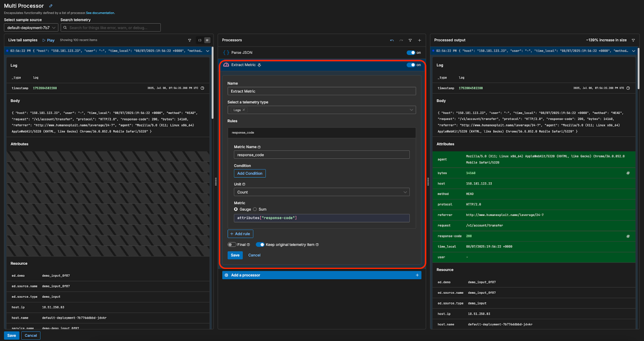
Task: Turn off the Parse JSON processor toggle
Action: click(411, 53)
